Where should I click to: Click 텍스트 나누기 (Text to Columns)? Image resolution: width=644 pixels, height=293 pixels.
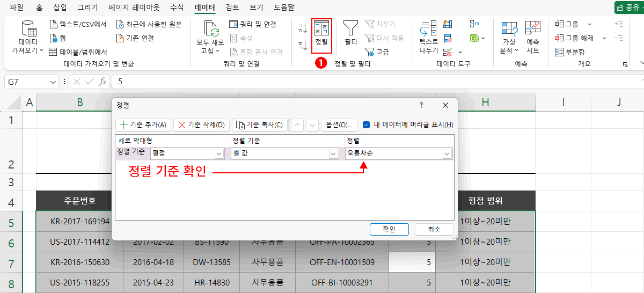tap(428, 38)
